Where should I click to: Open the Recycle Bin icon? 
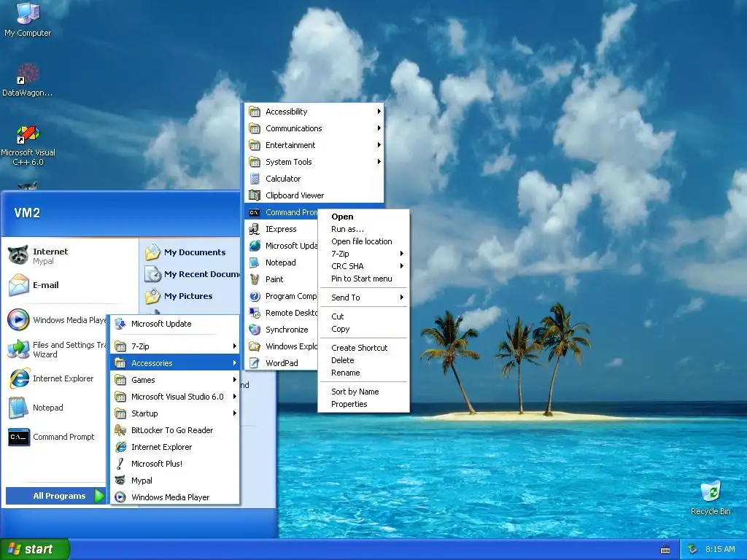pyautogui.click(x=711, y=491)
